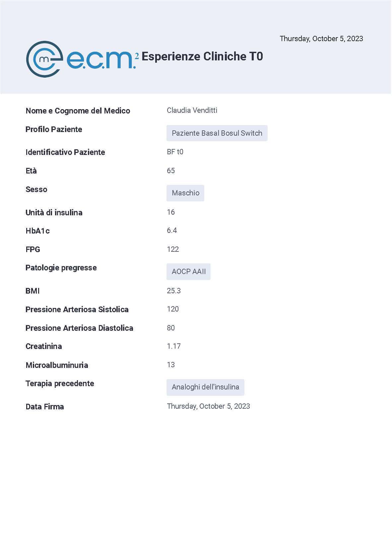
Task: Select the Paziente Basal Bosul Switch tag
Action: (217, 133)
